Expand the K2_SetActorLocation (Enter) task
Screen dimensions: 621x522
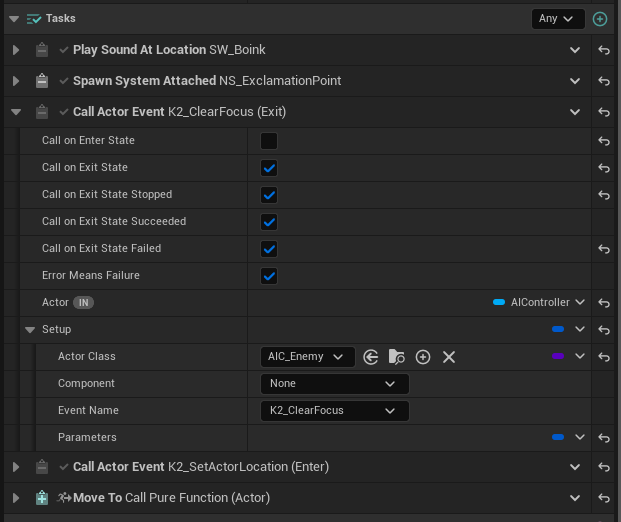point(16,467)
